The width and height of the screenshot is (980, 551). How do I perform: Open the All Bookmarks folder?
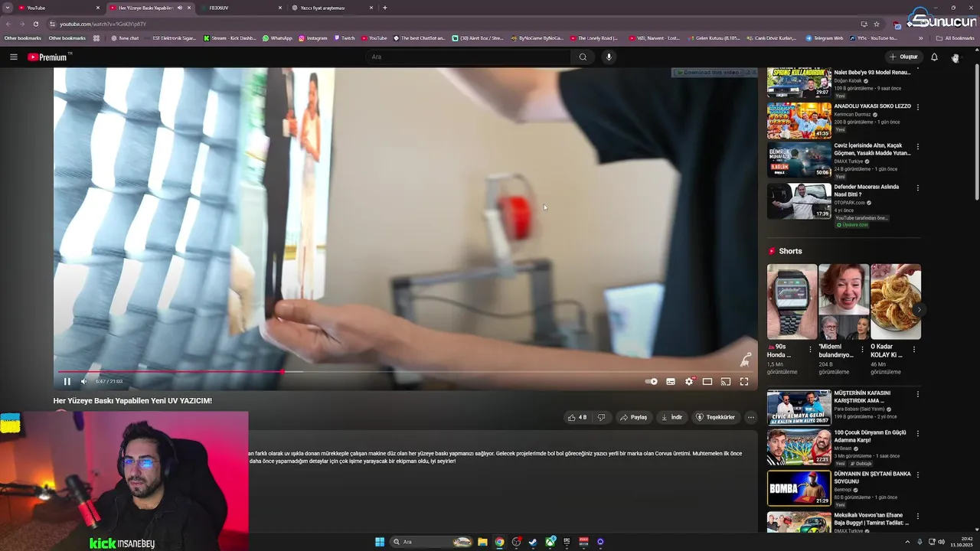(x=955, y=37)
